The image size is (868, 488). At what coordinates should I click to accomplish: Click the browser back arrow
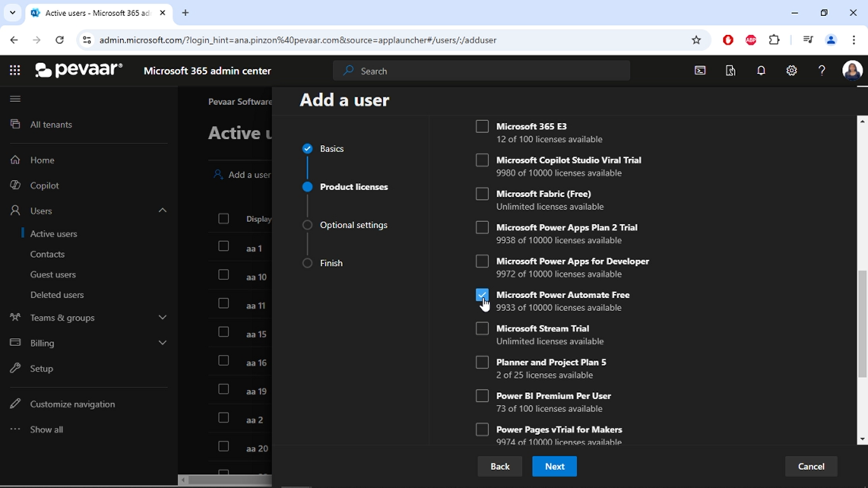pyautogui.click(x=14, y=40)
